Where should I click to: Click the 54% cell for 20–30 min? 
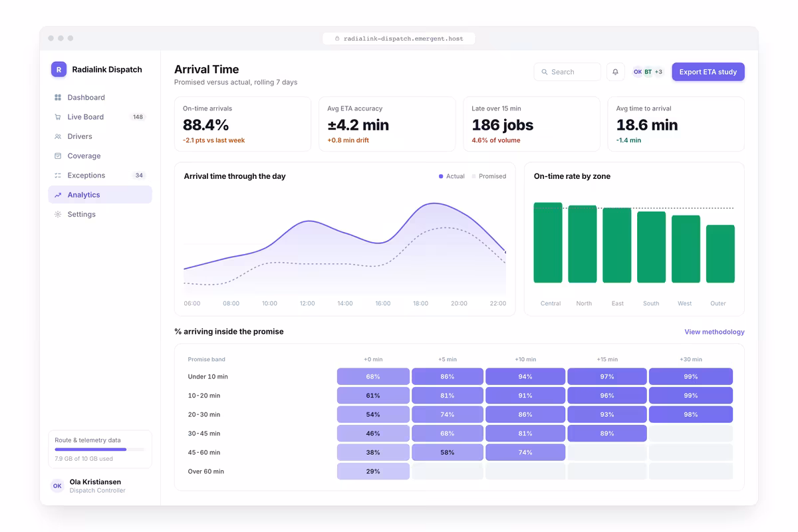[x=373, y=414]
